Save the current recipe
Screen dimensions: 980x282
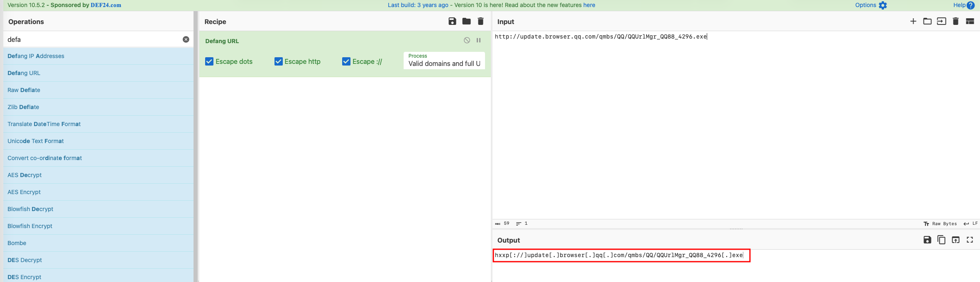pyautogui.click(x=452, y=21)
